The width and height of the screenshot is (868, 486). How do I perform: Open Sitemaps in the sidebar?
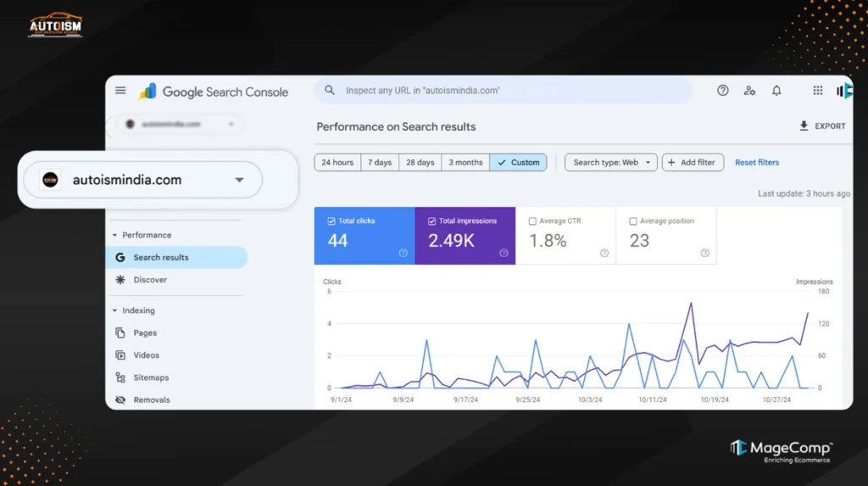pos(151,377)
